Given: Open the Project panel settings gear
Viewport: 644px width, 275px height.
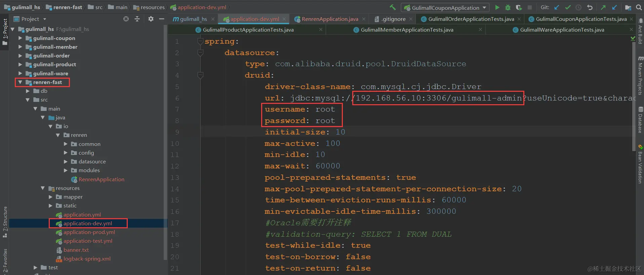Looking at the screenshot, I should [x=151, y=19].
